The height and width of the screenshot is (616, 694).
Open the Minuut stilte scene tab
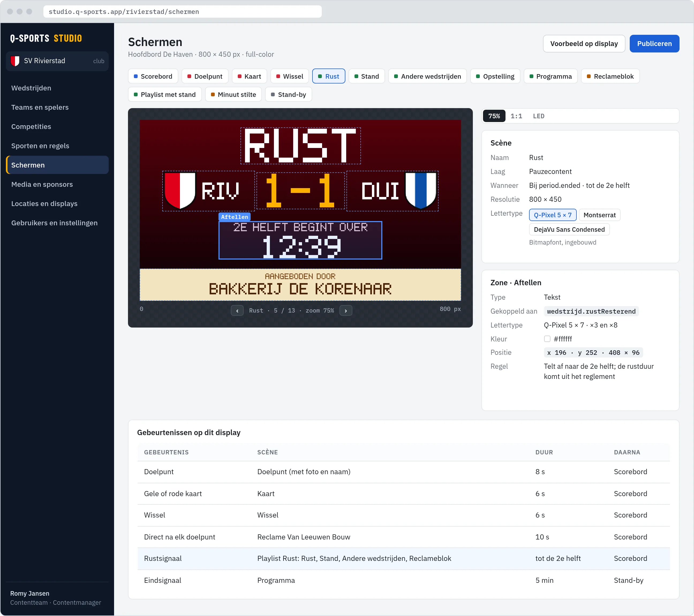233,94
